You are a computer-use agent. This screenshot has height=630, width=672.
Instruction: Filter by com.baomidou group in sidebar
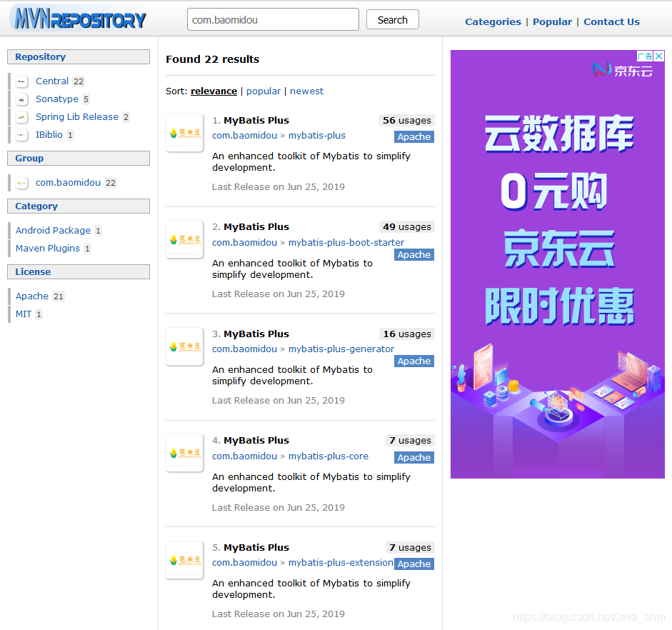coord(68,183)
